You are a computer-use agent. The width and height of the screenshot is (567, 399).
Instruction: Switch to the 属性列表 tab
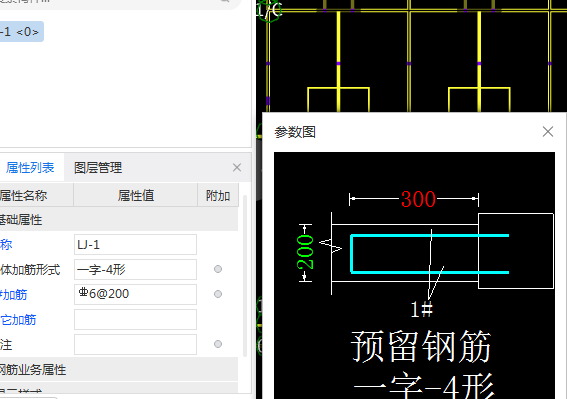(30, 167)
